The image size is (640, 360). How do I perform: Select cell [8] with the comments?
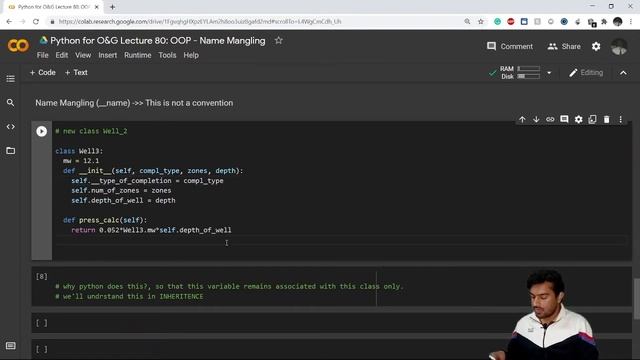(331, 287)
